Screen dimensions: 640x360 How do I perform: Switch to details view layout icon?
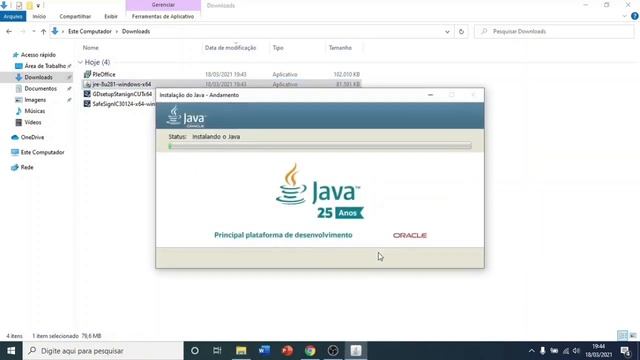622,336
